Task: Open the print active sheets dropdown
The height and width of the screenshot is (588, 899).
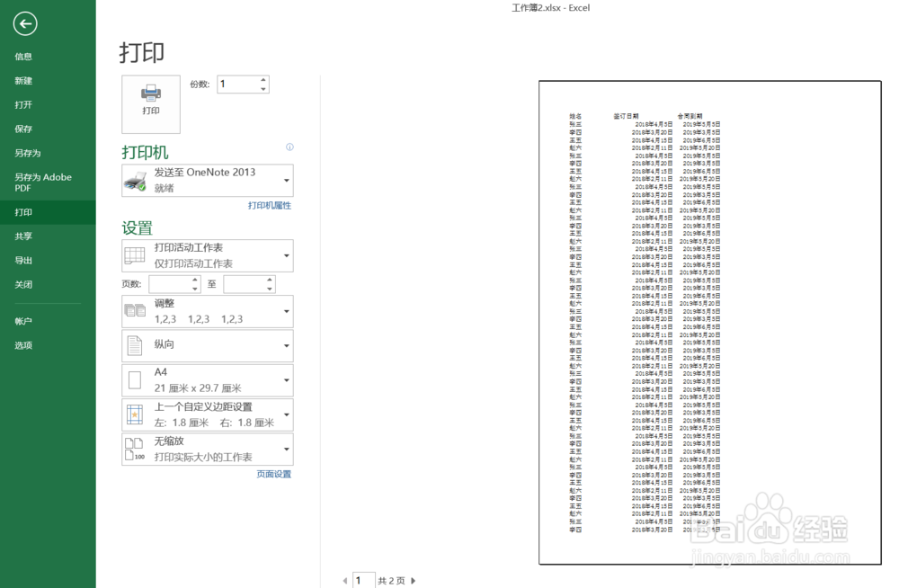Action: tap(287, 256)
